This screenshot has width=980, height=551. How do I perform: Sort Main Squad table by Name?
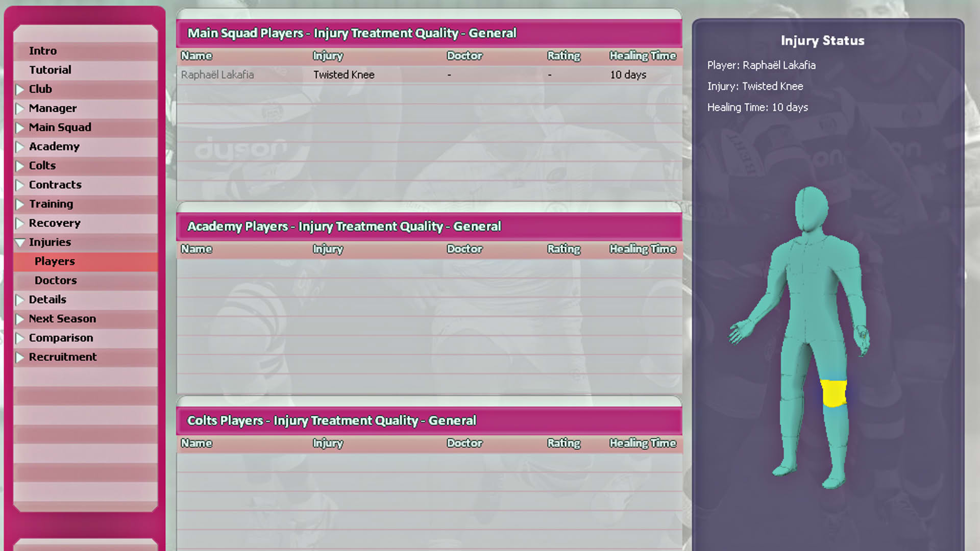[x=197, y=56]
